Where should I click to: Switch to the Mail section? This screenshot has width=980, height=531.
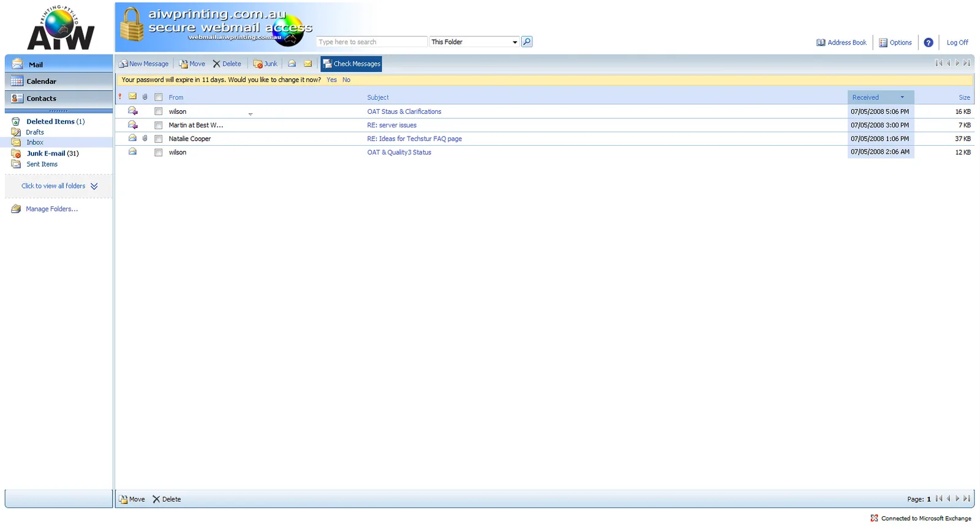[59, 64]
